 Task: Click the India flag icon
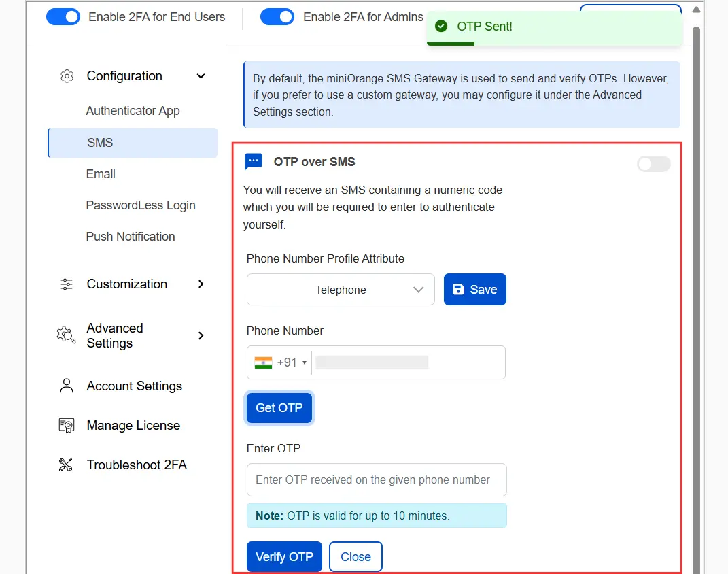click(263, 362)
